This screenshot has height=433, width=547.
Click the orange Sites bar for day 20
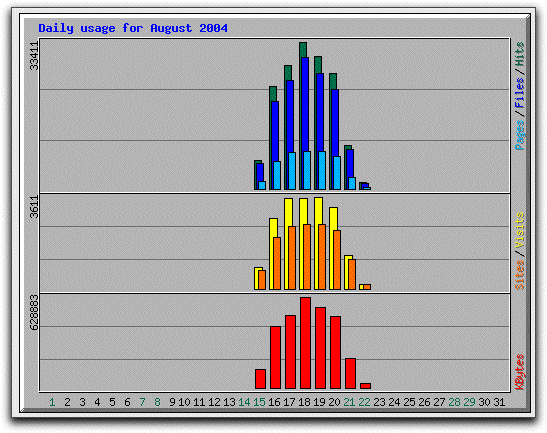tap(337, 260)
